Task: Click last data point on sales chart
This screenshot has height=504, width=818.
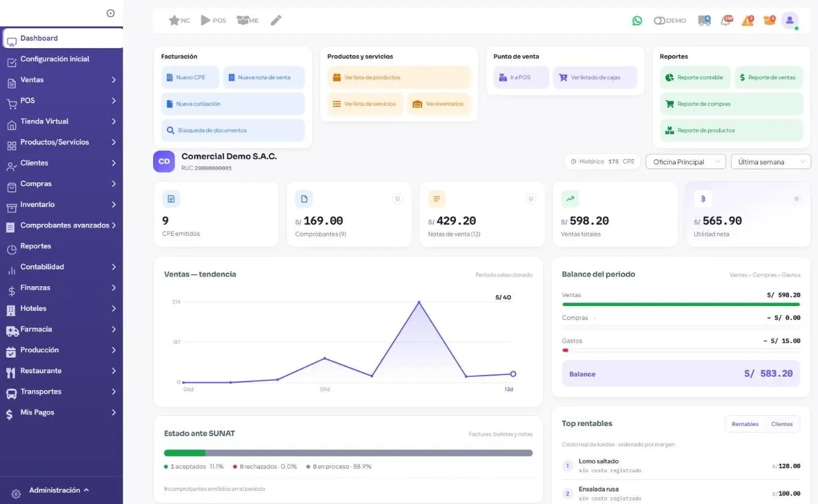Action: click(513, 374)
